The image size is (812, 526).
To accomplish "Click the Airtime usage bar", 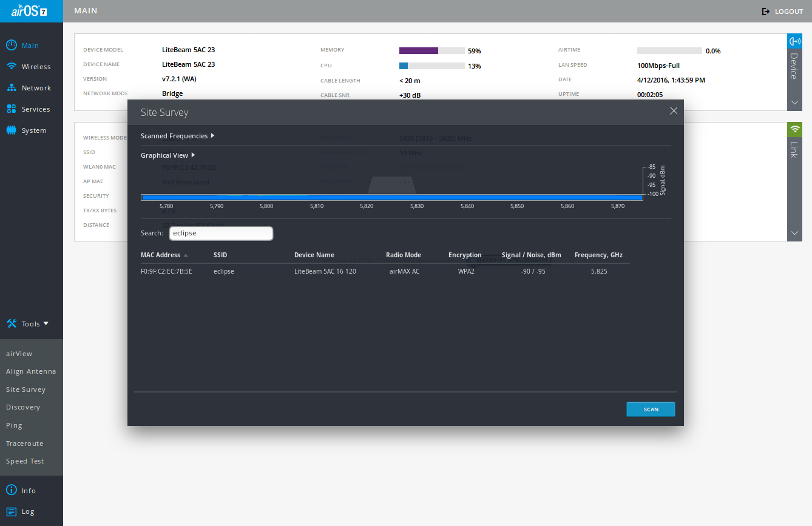I will click(669, 50).
